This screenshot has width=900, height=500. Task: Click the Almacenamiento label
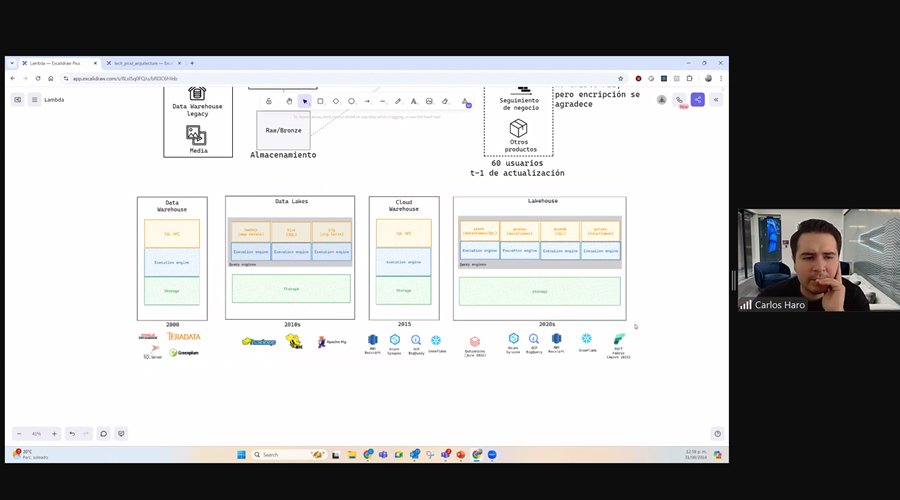pyautogui.click(x=283, y=155)
